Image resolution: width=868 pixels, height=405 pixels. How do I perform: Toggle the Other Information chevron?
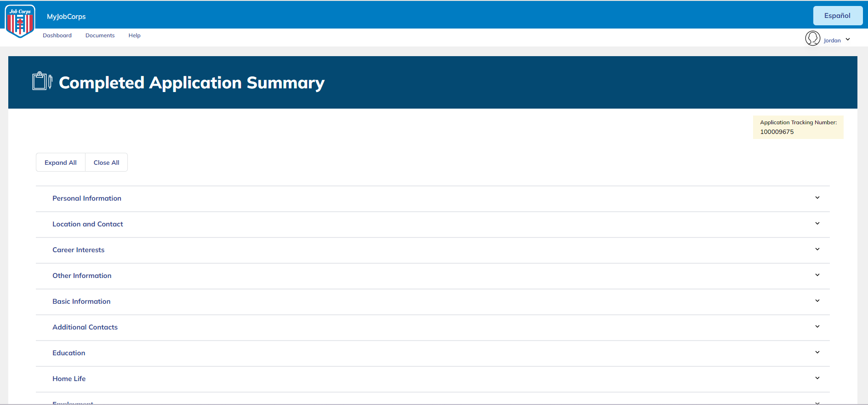pos(817,275)
